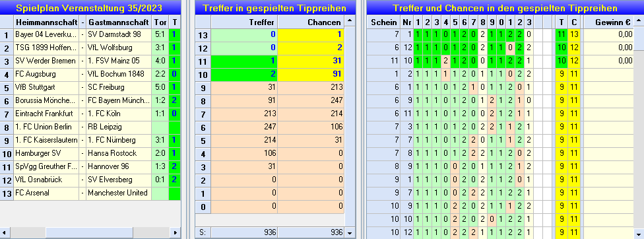This screenshot has height=239, width=644.
Task: Select Gastmannschaft column header
Action: (x=119, y=22)
